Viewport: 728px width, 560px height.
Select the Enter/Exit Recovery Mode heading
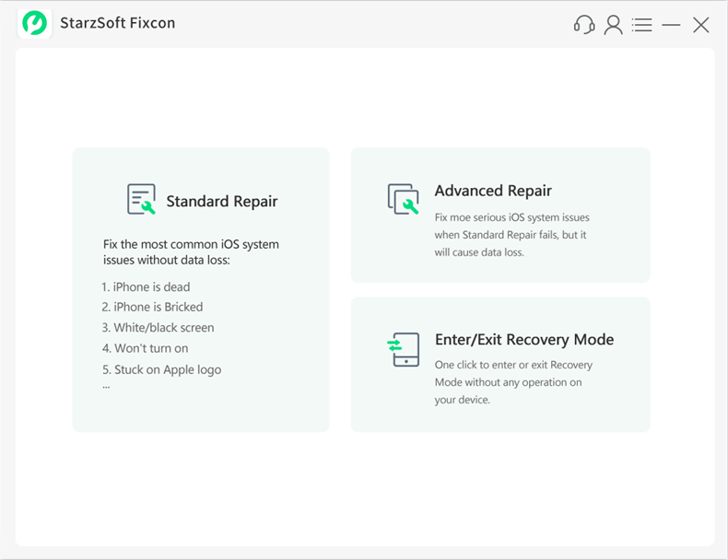[523, 339]
